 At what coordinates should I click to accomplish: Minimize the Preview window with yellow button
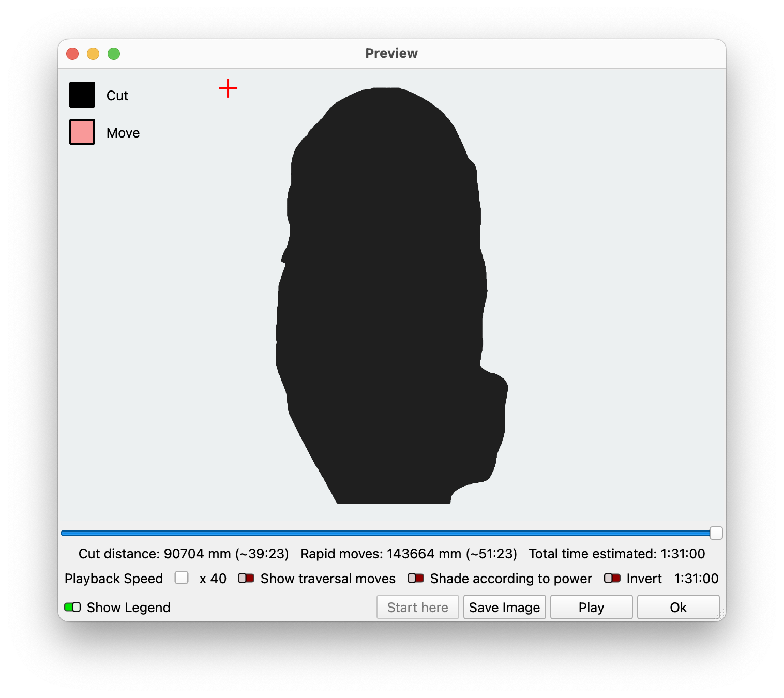pyautogui.click(x=93, y=54)
